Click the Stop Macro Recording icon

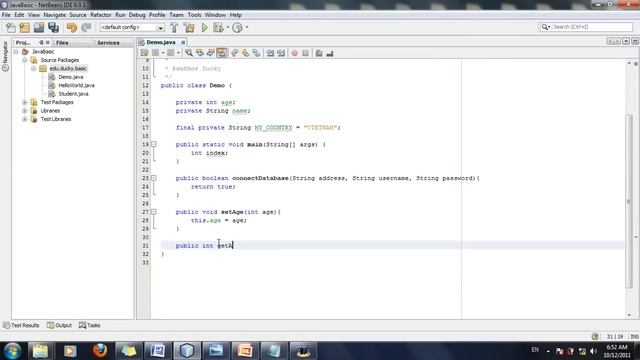tap(305, 53)
